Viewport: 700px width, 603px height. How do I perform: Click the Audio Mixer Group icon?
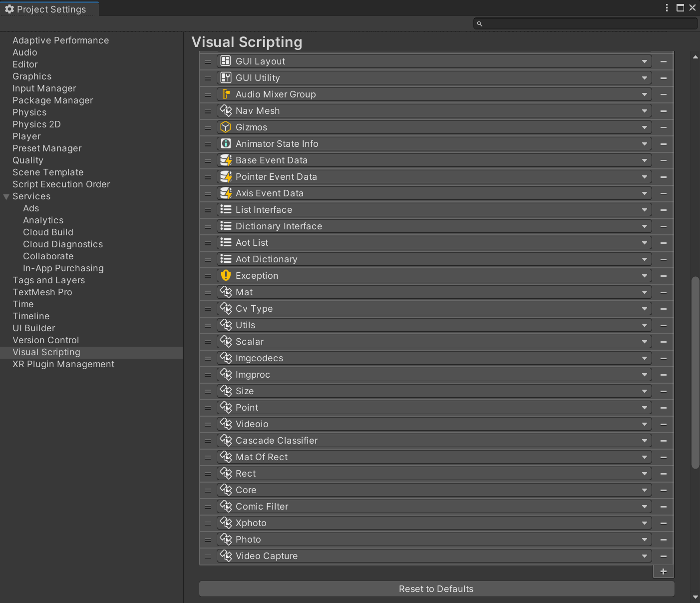click(226, 94)
